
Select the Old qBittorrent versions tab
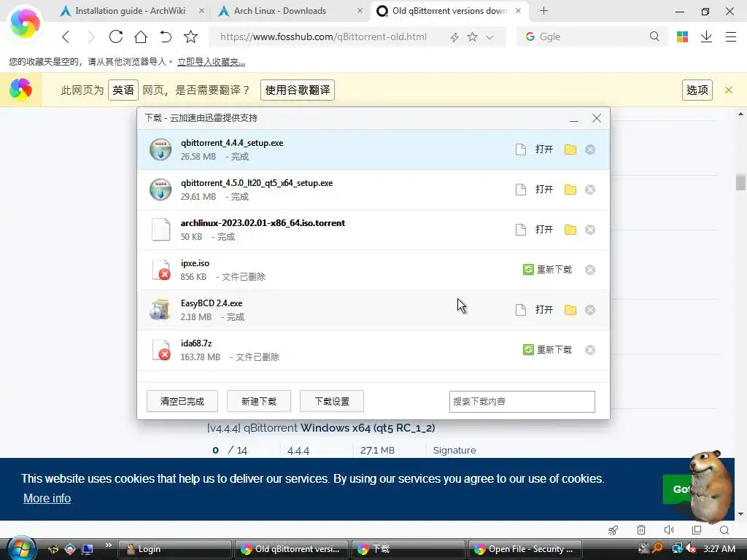coord(449,10)
